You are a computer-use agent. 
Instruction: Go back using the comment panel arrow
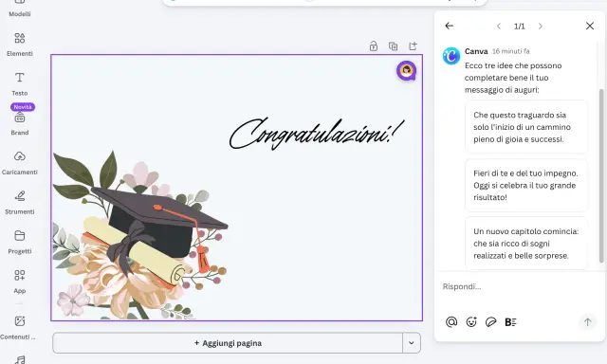(x=449, y=26)
